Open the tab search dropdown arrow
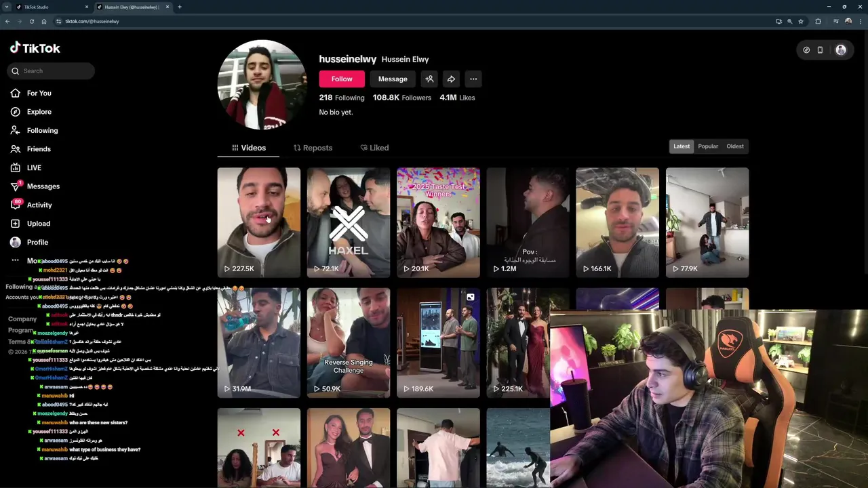The image size is (868, 488). coord(6,7)
